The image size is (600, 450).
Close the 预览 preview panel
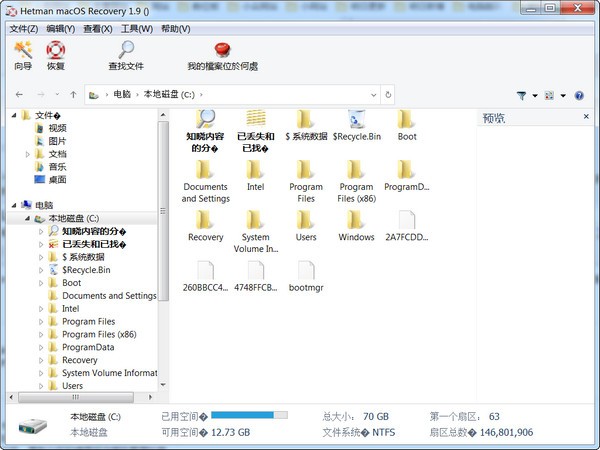(586, 116)
